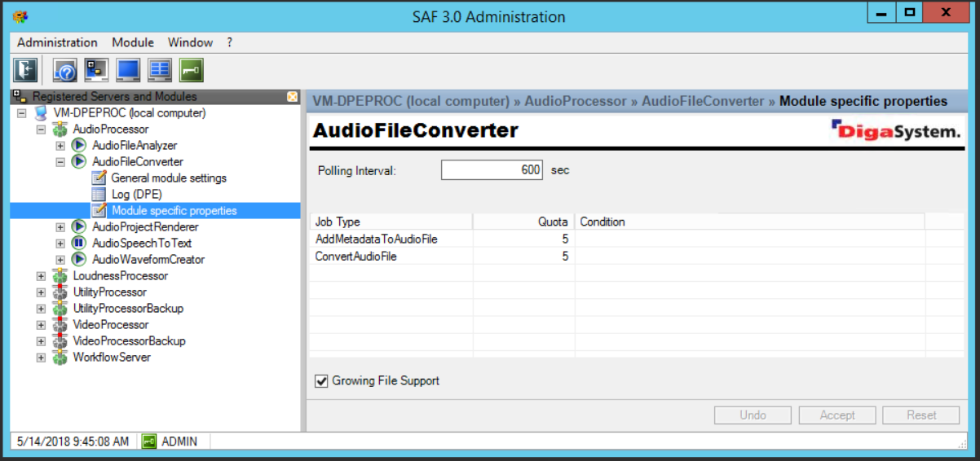Open the Administration menu
Viewport: 980px width, 461px height.
point(57,42)
